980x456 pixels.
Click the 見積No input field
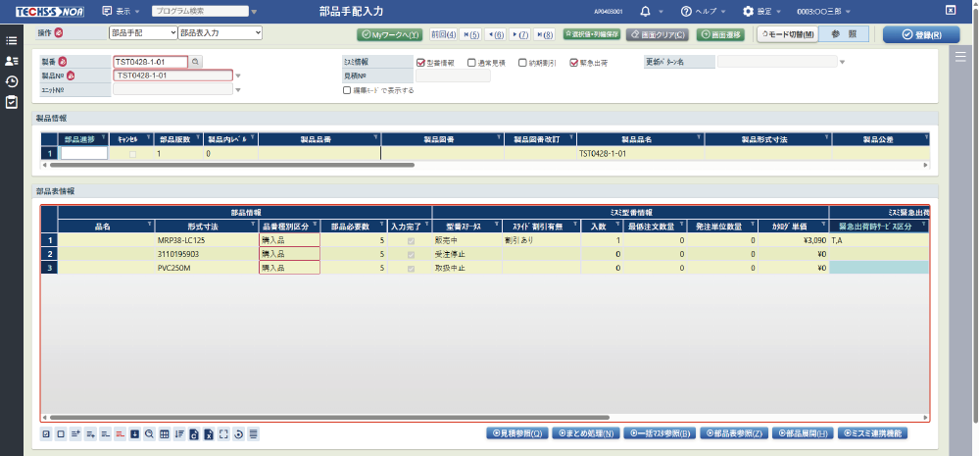point(453,76)
